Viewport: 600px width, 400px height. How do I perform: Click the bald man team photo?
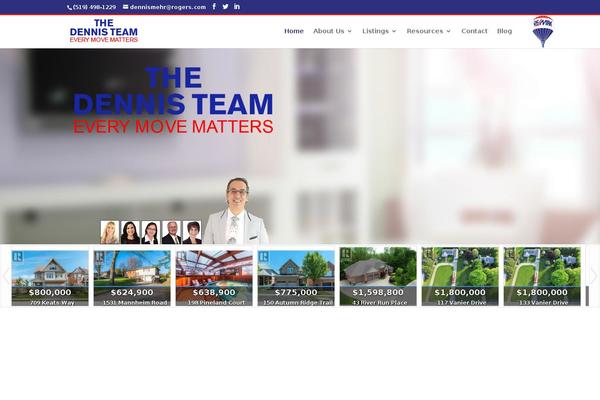171,232
